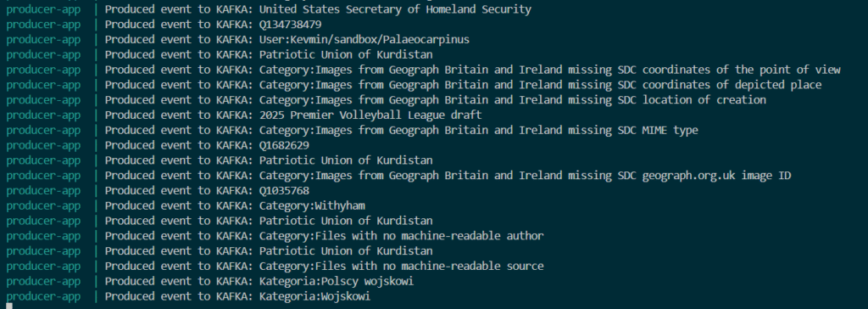Click the line ending 'coordinates of depicted place'
This screenshot has height=309, width=868.
tap(414, 85)
